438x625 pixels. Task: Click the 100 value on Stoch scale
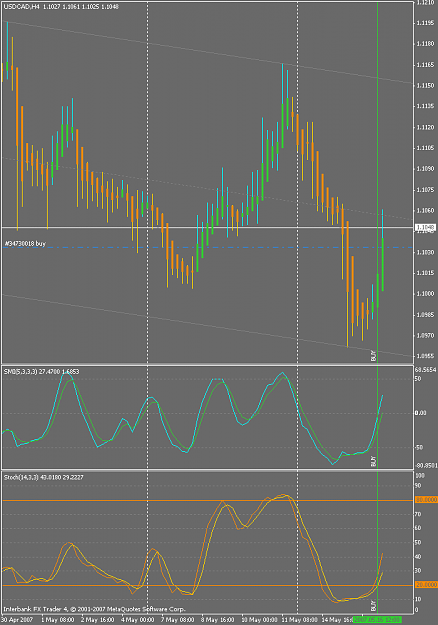click(x=420, y=476)
